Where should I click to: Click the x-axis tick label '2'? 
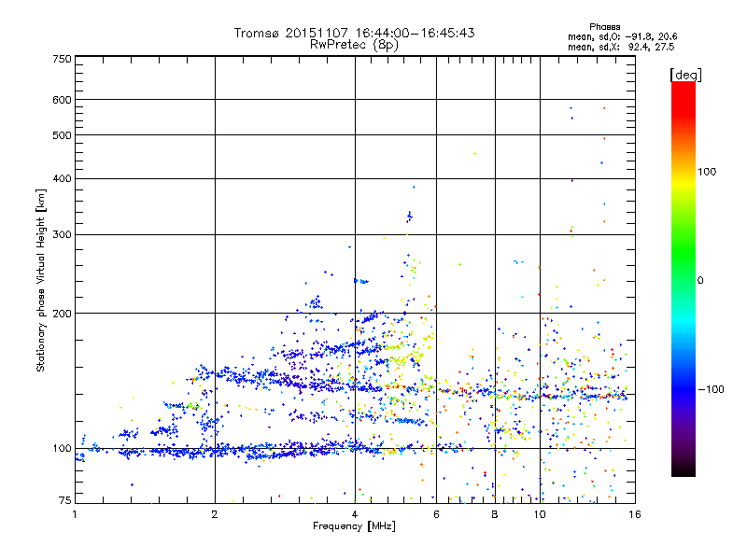[215, 514]
